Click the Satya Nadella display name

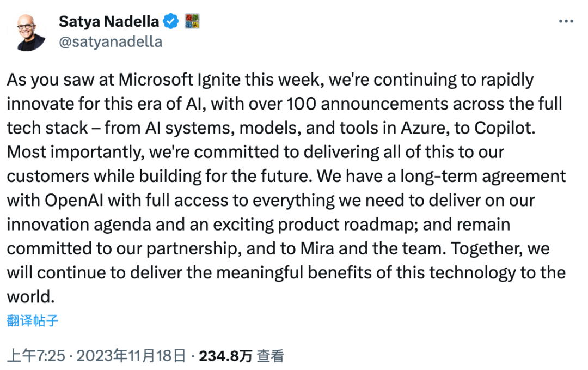[x=109, y=21]
